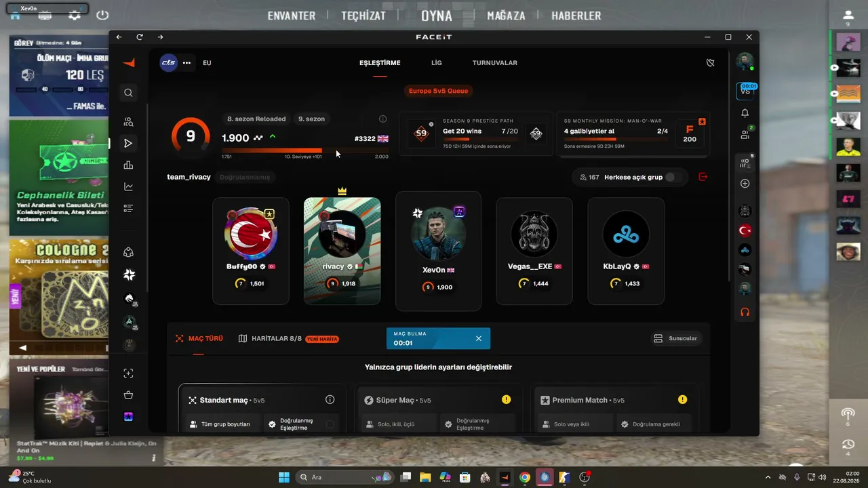Click the 4 galibiyetler al mission progress bar

pyautogui.click(x=616, y=140)
